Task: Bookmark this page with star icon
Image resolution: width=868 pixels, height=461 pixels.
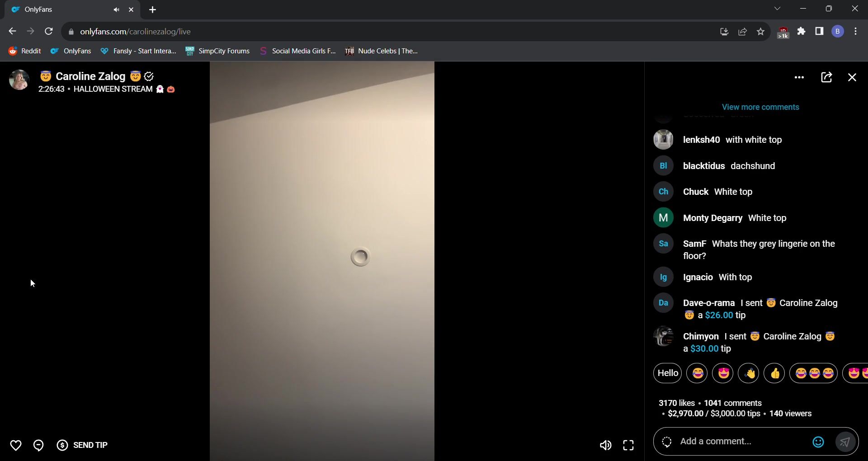Action: [x=760, y=32]
